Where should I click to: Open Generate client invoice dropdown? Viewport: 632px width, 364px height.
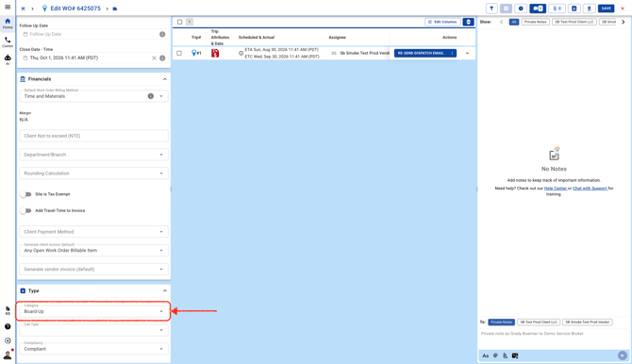pos(93,250)
